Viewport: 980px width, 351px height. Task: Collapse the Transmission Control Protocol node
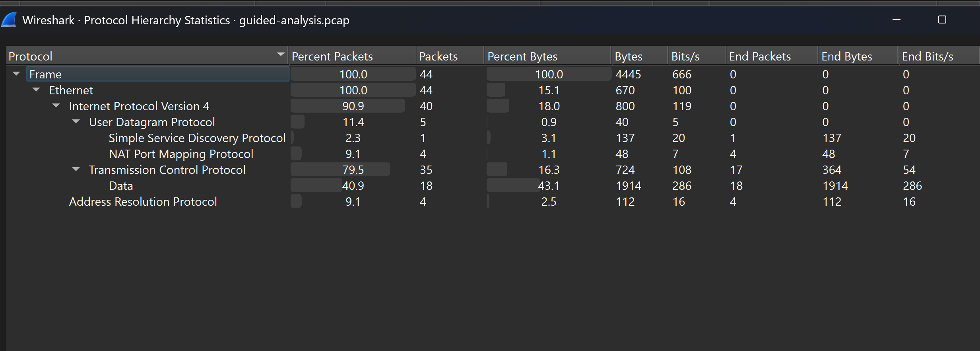click(76, 169)
